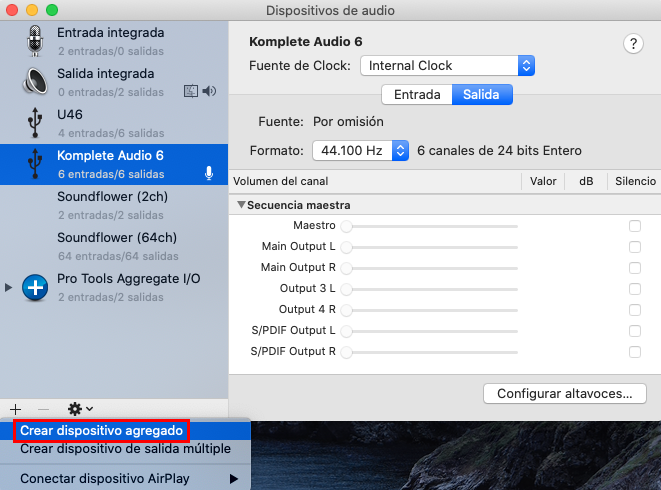Collapse the Secuencia maestra section
Viewport: 661px width, 490px height.
click(x=241, y=205)
